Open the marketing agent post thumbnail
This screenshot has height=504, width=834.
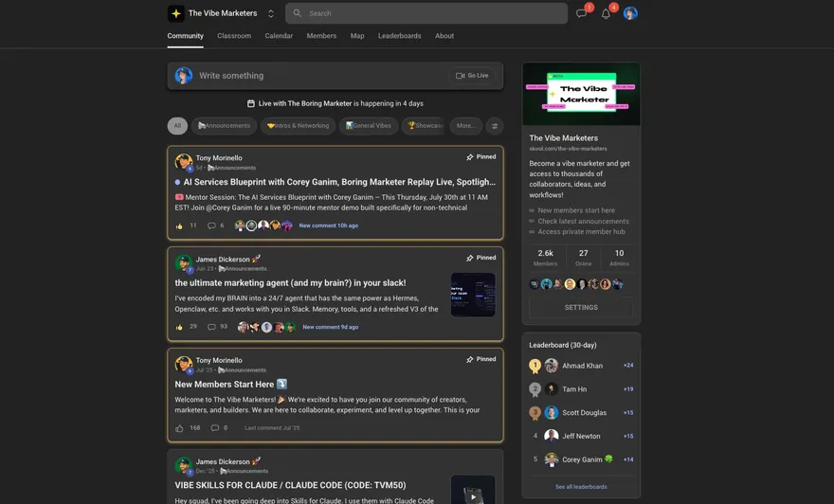(x=473, y=295)
